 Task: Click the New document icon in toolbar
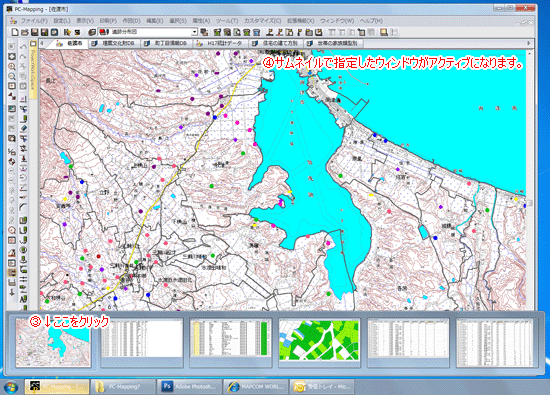pyautogui.click(x=15, y=32)
